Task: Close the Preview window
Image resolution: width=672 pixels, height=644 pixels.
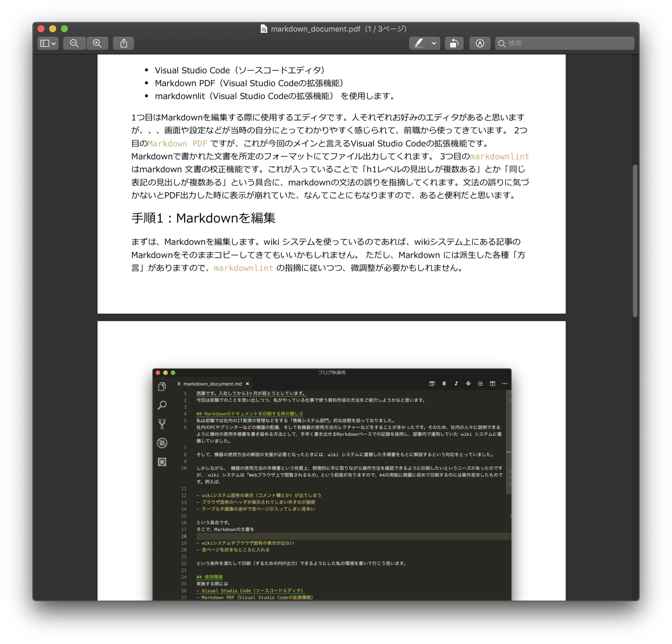Action: click(x=41, y=28)
